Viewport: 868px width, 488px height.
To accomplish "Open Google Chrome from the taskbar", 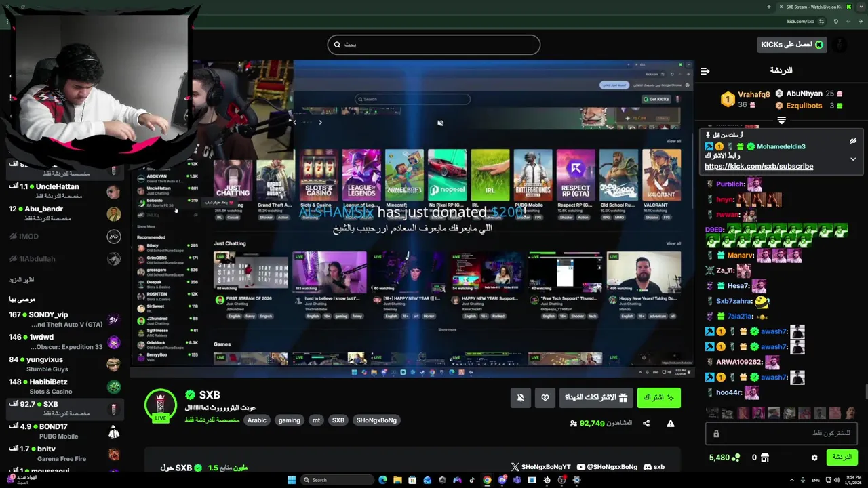I will [487, 480].
